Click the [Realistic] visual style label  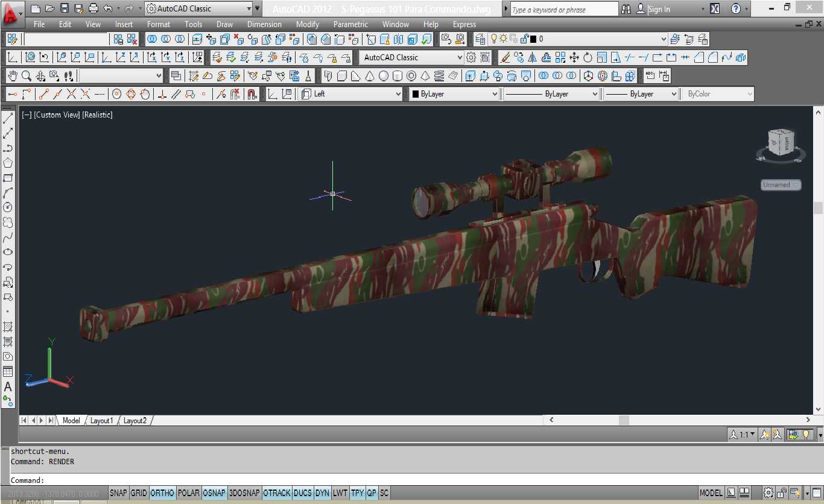[x=97, y=115]
